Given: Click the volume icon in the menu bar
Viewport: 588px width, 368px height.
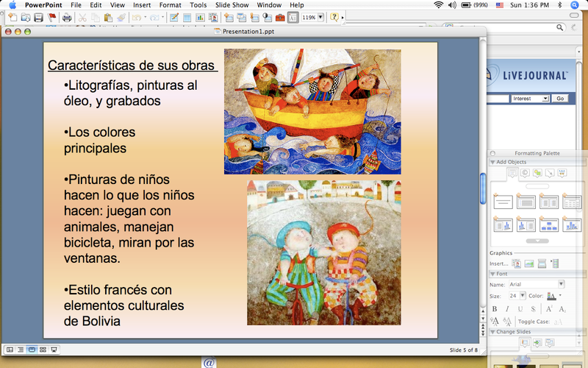Looking at the screenshot, I should [452, 5].
